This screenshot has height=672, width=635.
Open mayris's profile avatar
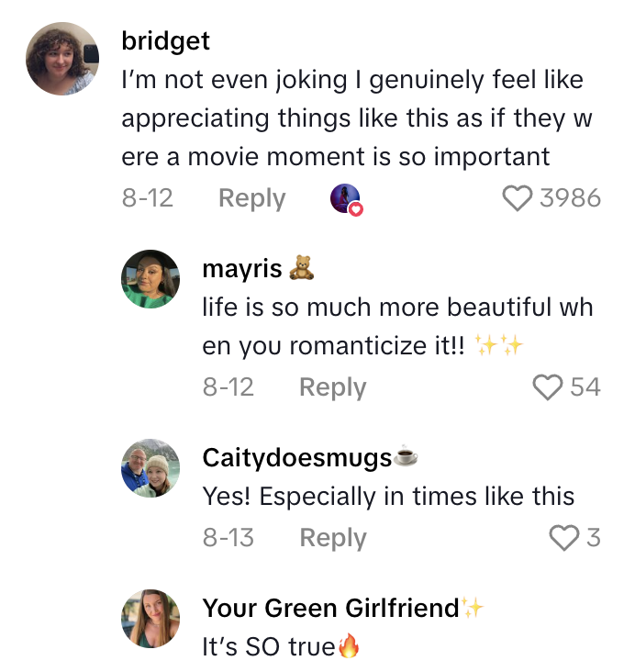point(150,279)
